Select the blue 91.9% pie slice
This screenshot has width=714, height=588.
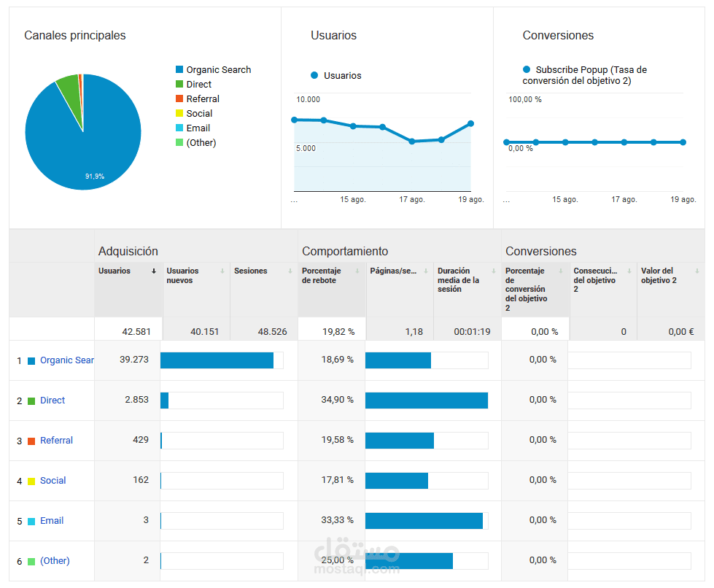pos(91,150)
